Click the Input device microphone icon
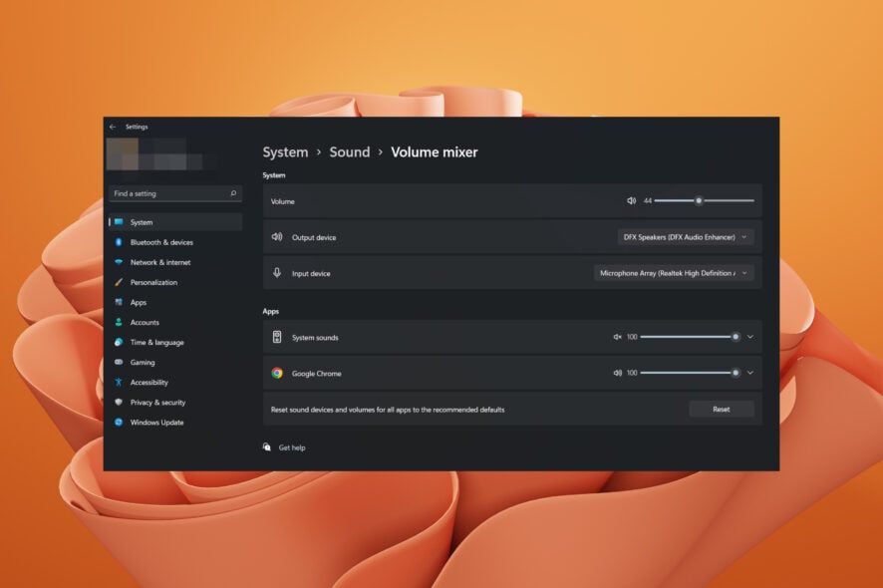The width and height of the screenshot is (883, 588). (277, 273)
